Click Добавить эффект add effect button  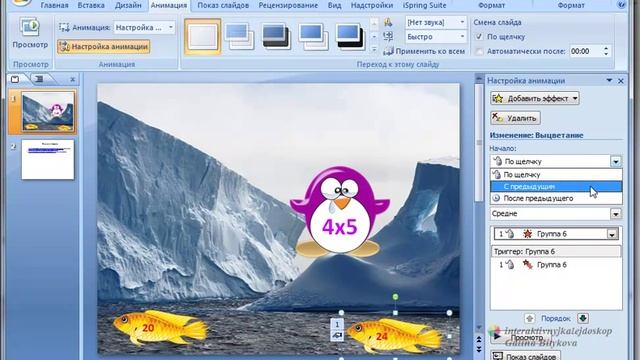click(x=535, y=98)
